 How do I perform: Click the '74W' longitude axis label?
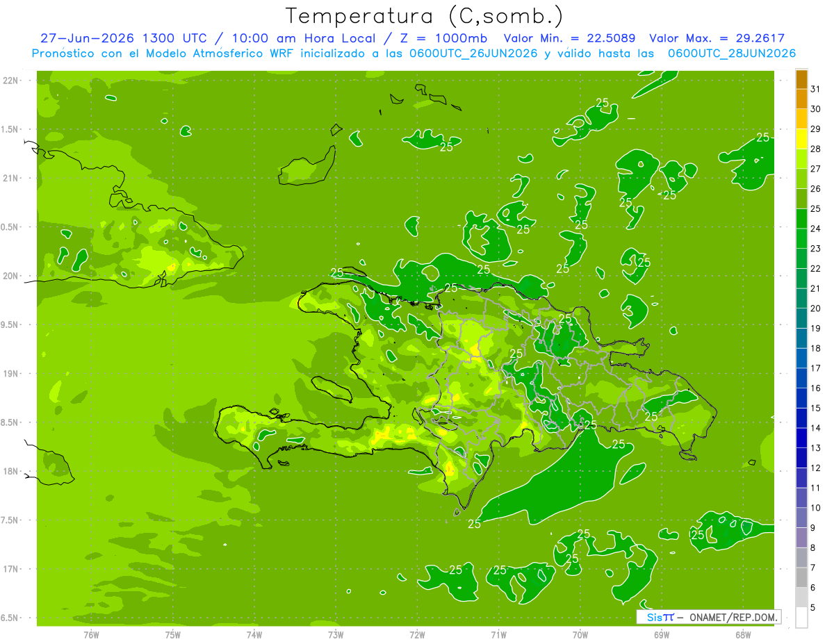[254, 635]
